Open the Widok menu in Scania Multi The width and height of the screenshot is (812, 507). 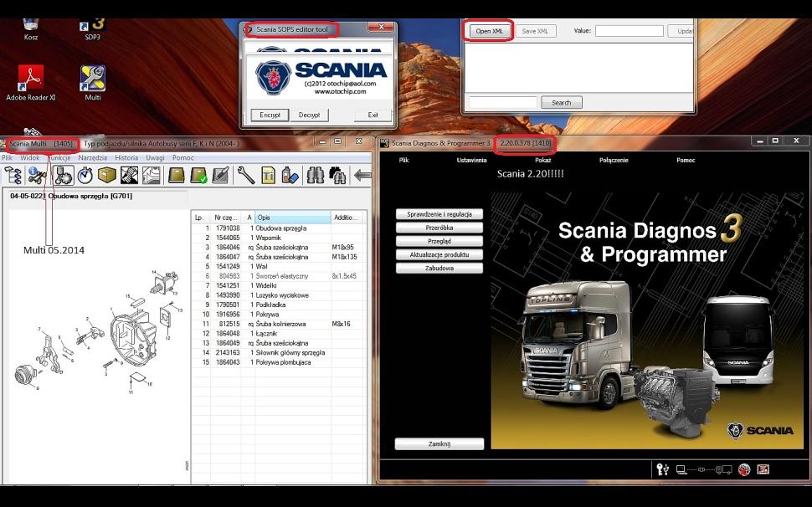click(30, 158)
